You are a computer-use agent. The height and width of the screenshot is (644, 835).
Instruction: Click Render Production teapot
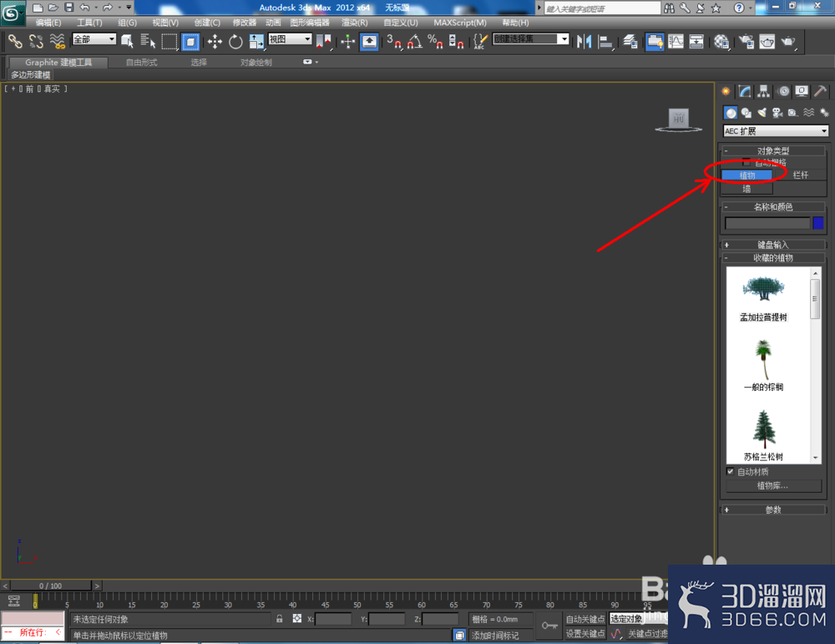tap(788, 41)
